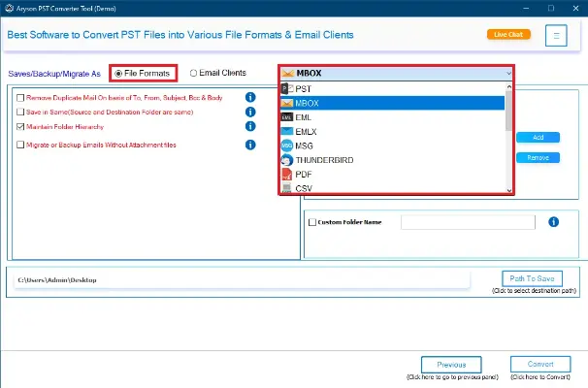Pick EML from the format list
The image size is (588, 388).
pos(392,117)
